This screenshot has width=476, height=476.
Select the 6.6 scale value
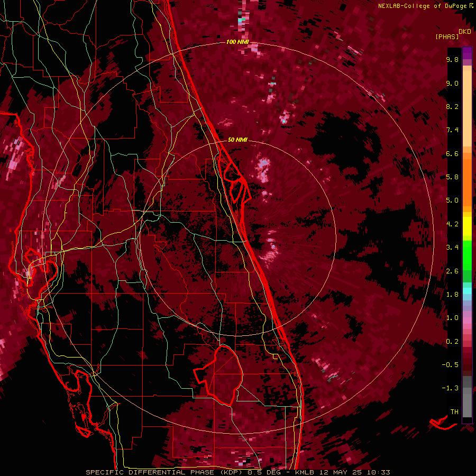pos(452,153)
